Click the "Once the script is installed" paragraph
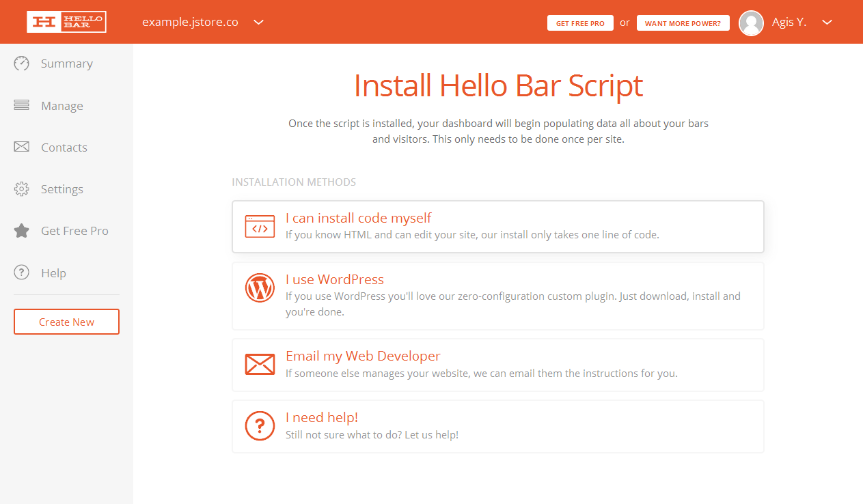863x504 pixels. (x=498, y=131)
